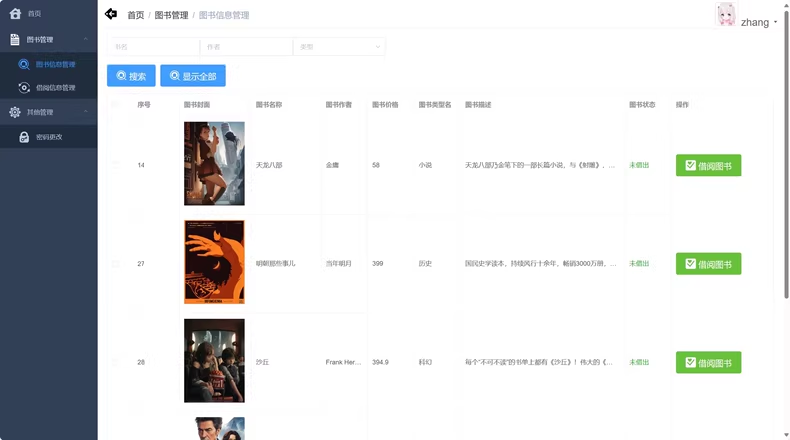
Task: Click the 图书信息管理 search icon
Action: pos(24,64)
